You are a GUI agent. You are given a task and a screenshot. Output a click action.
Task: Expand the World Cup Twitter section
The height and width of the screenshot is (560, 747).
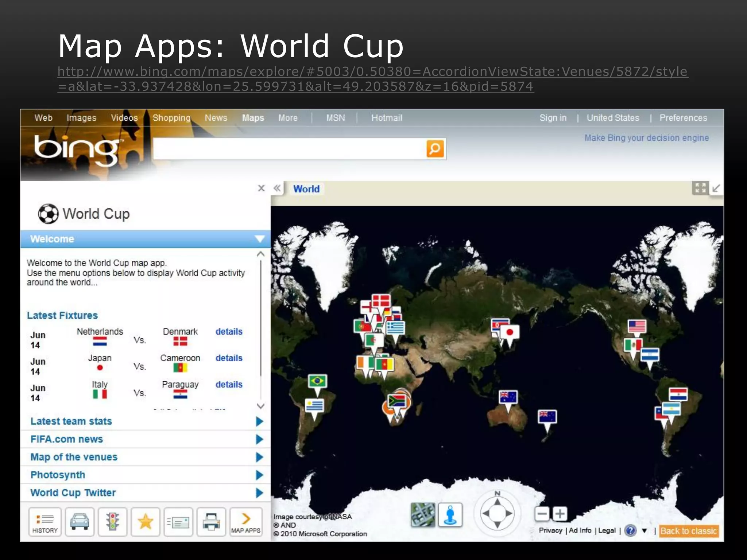(x=145, y=493)
